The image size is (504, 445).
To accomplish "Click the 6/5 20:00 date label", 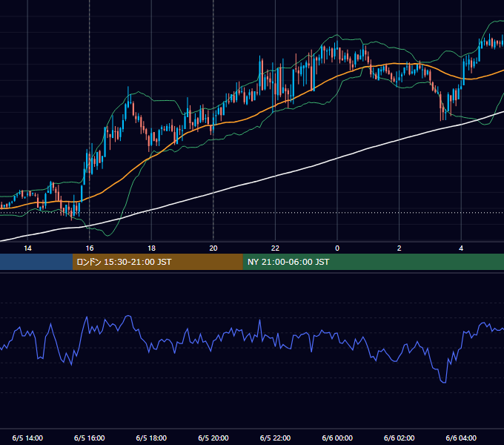I will coord(213,438).
